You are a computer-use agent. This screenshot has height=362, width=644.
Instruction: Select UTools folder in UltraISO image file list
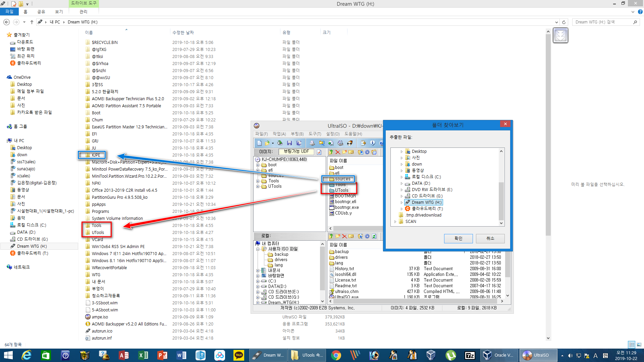coord(341,190)
